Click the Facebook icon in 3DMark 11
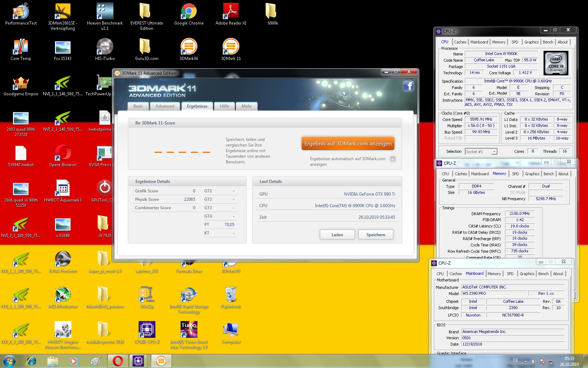588x368 pixels. [408, 86]
